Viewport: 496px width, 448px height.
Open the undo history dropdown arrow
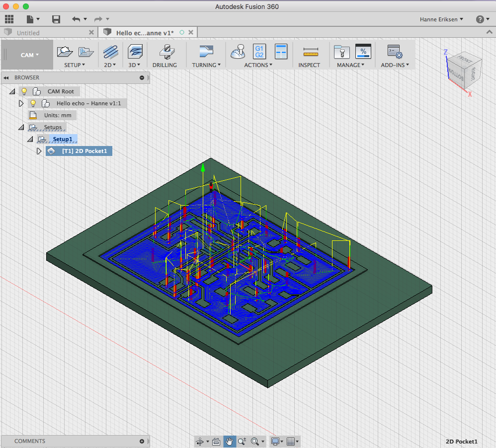click(x=85, y=19)
